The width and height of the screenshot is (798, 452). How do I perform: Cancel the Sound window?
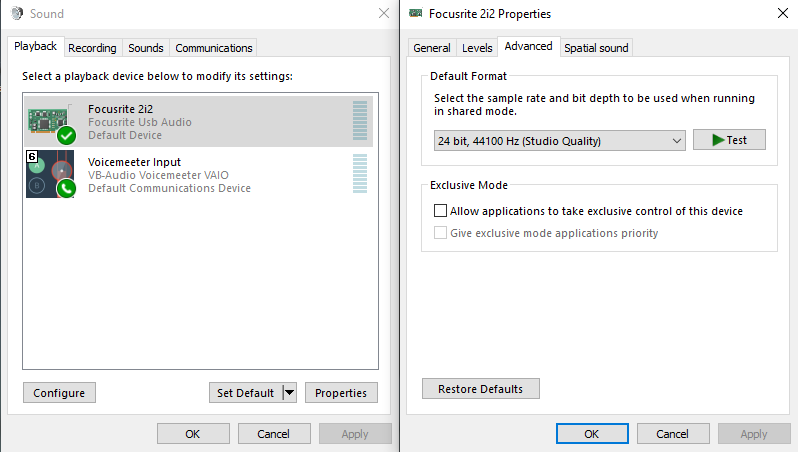274,434
